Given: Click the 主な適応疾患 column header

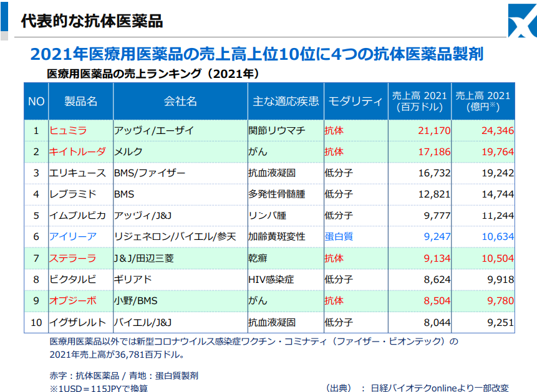Looking at the screenshot, I should [x=286, y=102].
